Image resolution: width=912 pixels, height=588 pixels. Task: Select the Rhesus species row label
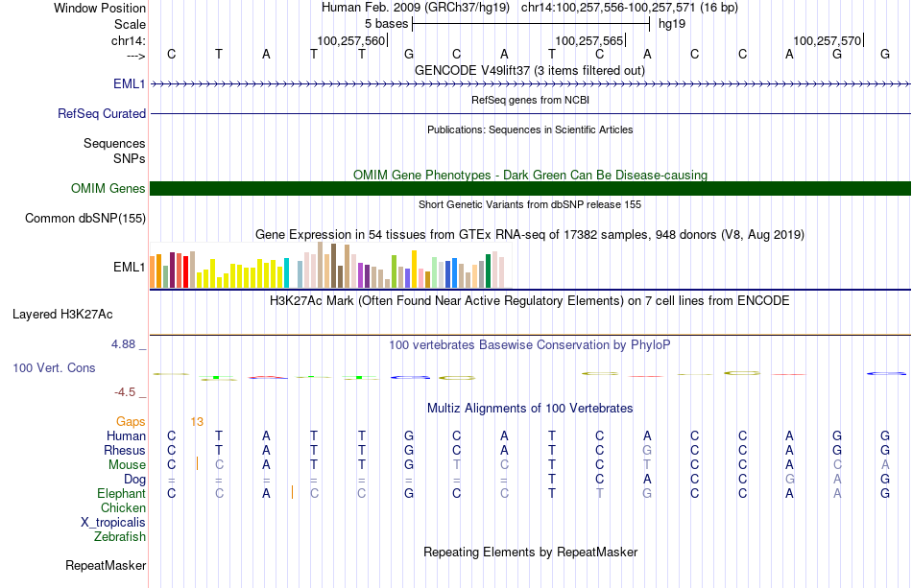click(x=125, y=450)
